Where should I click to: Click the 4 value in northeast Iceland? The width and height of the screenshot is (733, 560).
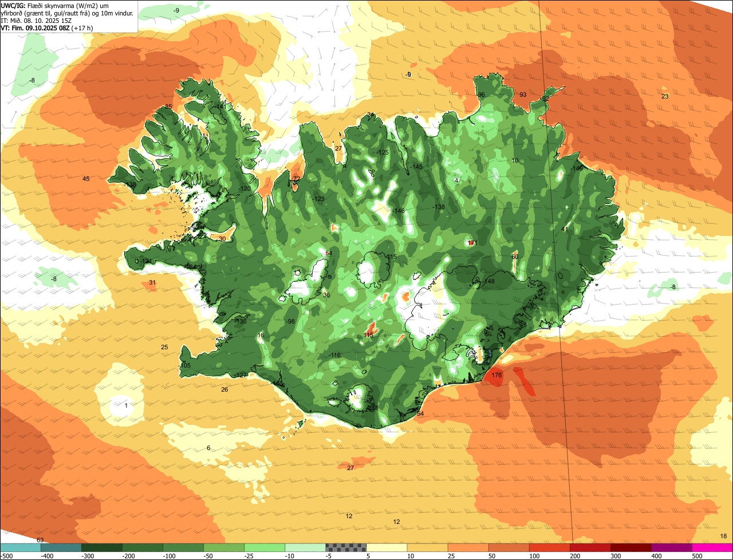tap(456, 180)
